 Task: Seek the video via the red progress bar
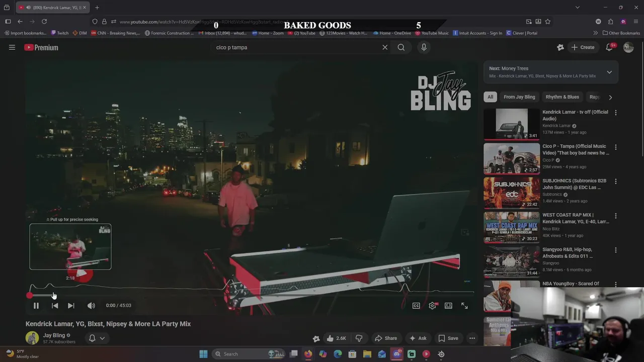pos(252,296)
